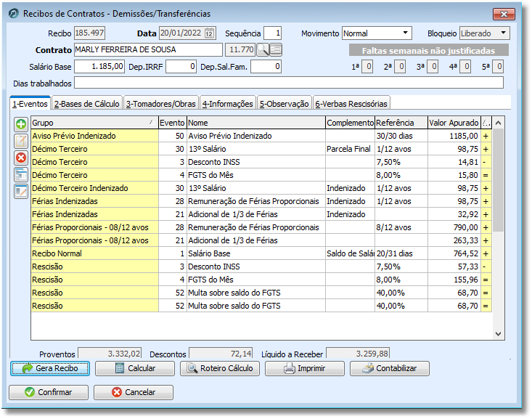The height and width of the screenshot is (419, 532).
Task: Click the events grid scrollbar thumb
Action: [498, 181]
